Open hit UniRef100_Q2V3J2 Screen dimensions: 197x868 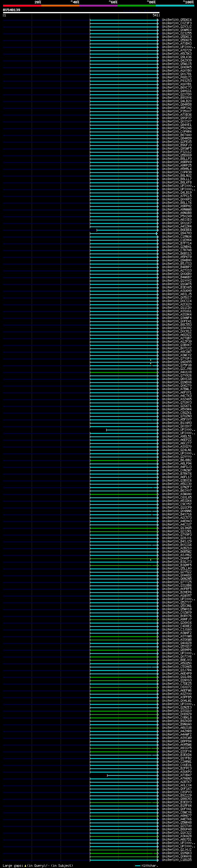point(177,26)
